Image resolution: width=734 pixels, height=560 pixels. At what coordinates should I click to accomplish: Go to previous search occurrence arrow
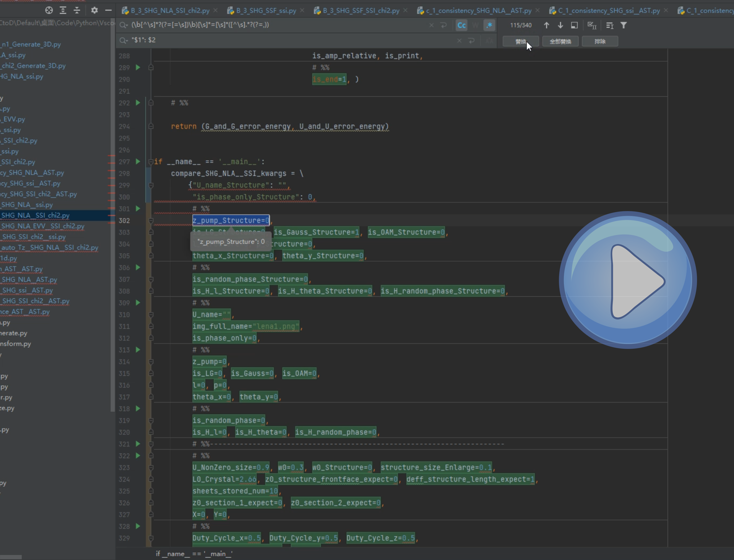546,25
